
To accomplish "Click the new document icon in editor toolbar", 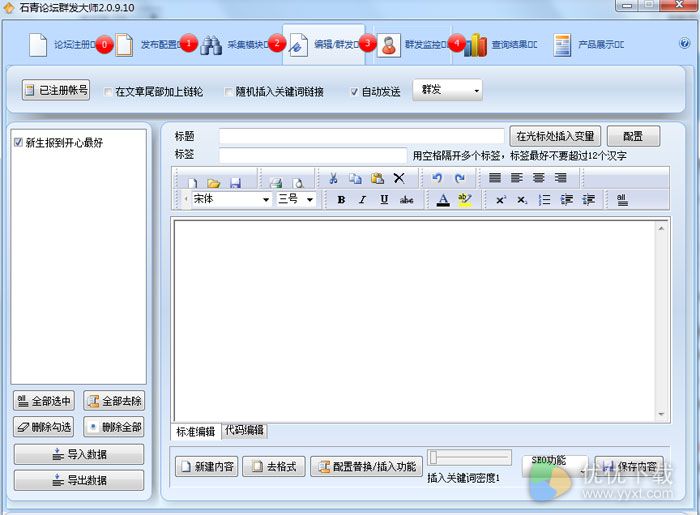I will click(192, 182).
